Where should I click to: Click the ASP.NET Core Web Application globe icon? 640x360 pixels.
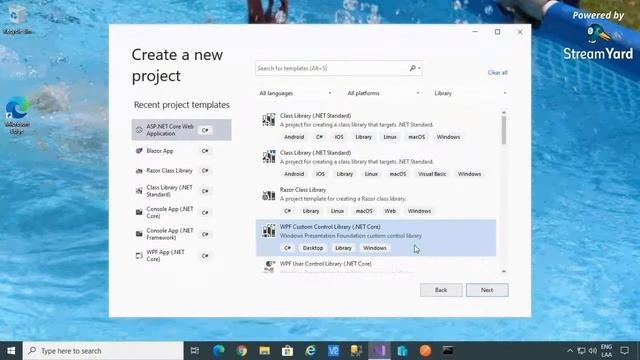[x=139, y=130]
